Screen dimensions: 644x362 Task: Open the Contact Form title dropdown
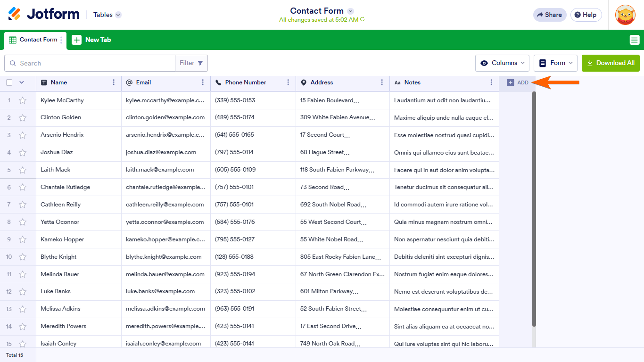(x=350, y=11)
